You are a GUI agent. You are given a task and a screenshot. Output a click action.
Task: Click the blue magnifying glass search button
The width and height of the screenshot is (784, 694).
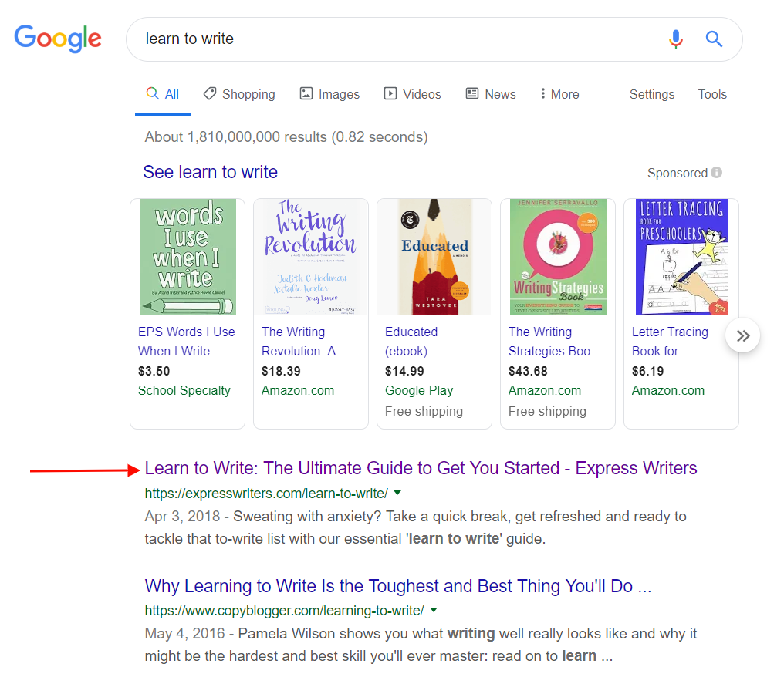coord(714,39)
